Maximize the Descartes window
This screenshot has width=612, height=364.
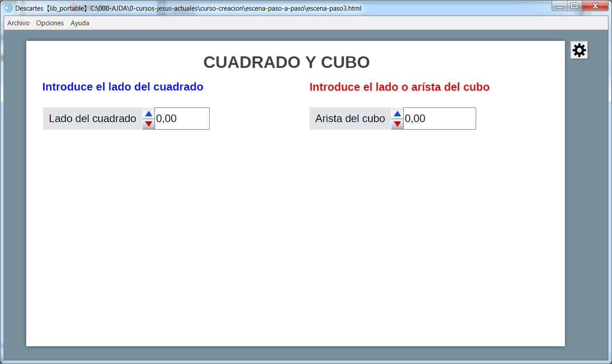(x=574, y=6)
